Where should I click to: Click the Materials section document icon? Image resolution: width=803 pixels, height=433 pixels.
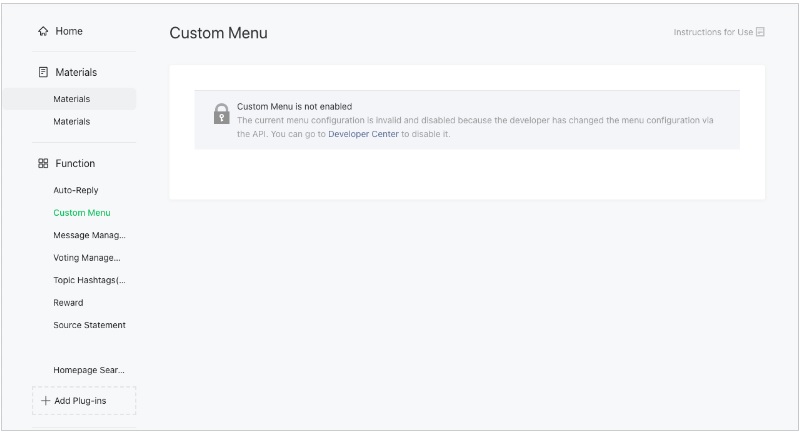(43, 73)
